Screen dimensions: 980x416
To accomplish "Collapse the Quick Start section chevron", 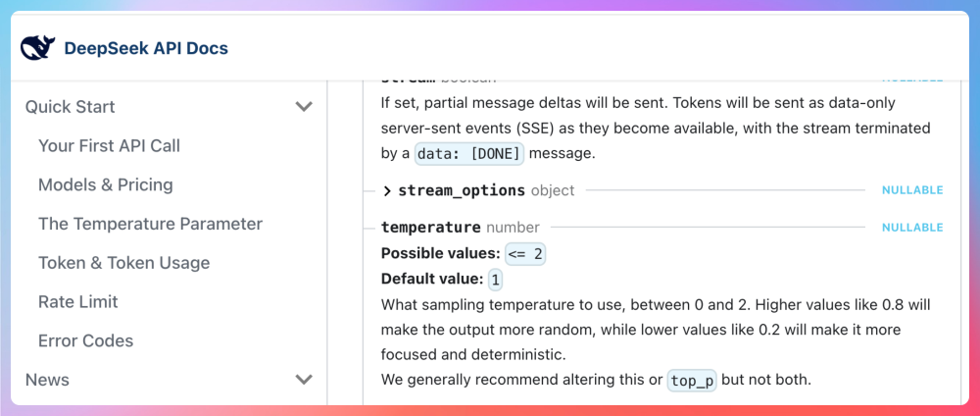I will pos(304,106).
